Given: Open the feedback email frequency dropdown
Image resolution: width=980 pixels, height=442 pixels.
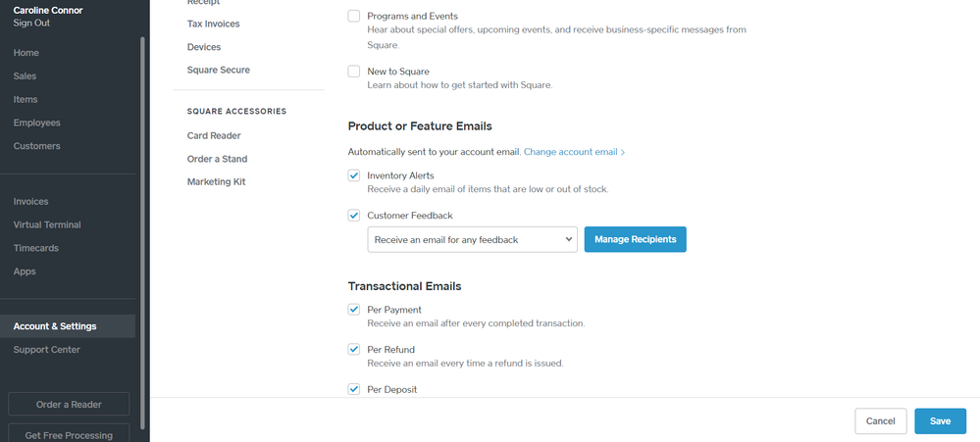Looking at the screenshot, I should coord(472,239).
